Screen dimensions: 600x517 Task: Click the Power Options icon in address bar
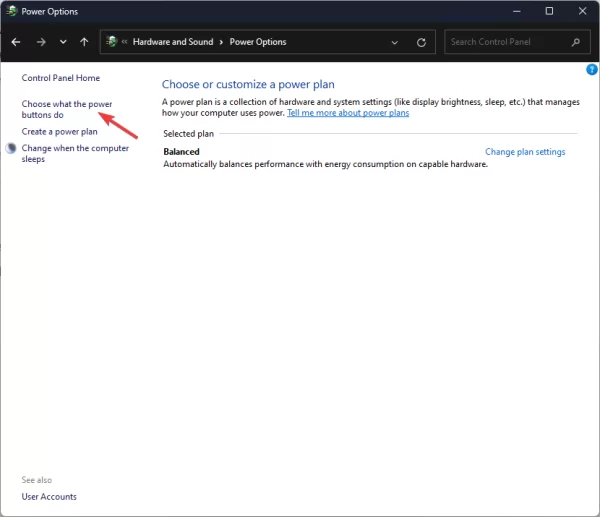pyautogui.click(x=112, y=42)
